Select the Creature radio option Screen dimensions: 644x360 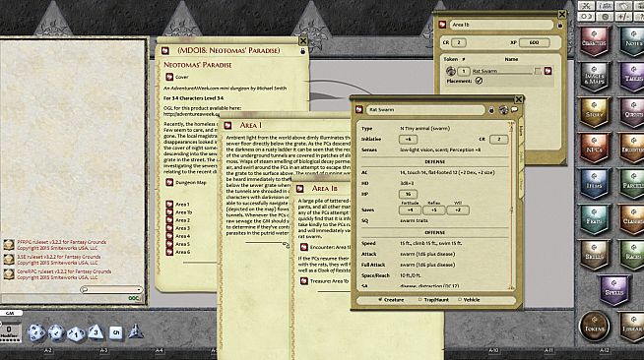(391, 300)
